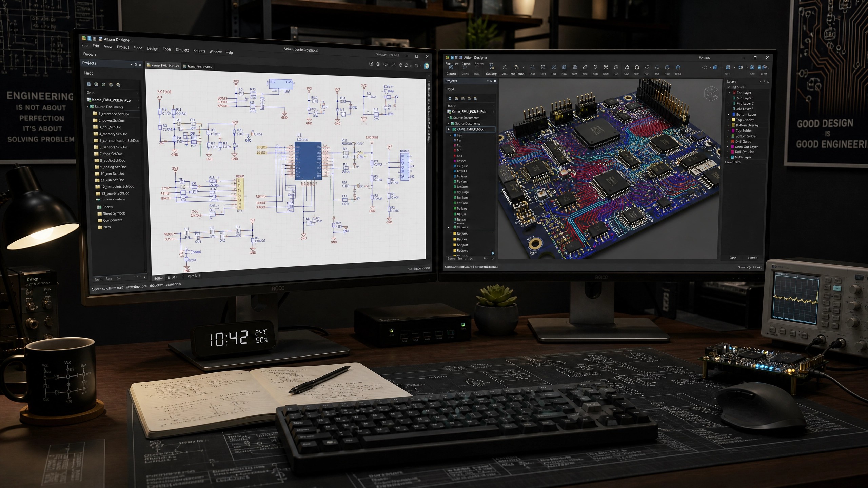The image size is (868, 488).
Task: Expand arrow at right of Kame_FMU_PCB.PrjPcb row, schematic window
Action: (138, 100)
